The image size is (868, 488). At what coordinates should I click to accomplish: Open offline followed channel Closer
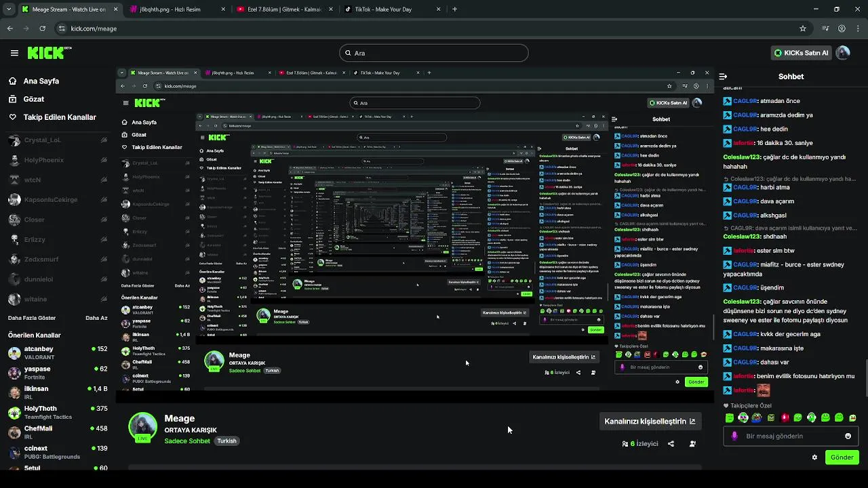(58, 220)
